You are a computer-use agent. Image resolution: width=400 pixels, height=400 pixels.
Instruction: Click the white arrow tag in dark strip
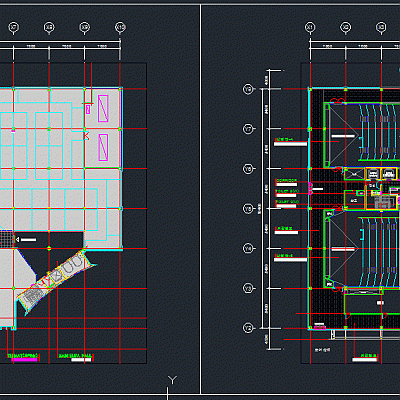tap(26, 239)
